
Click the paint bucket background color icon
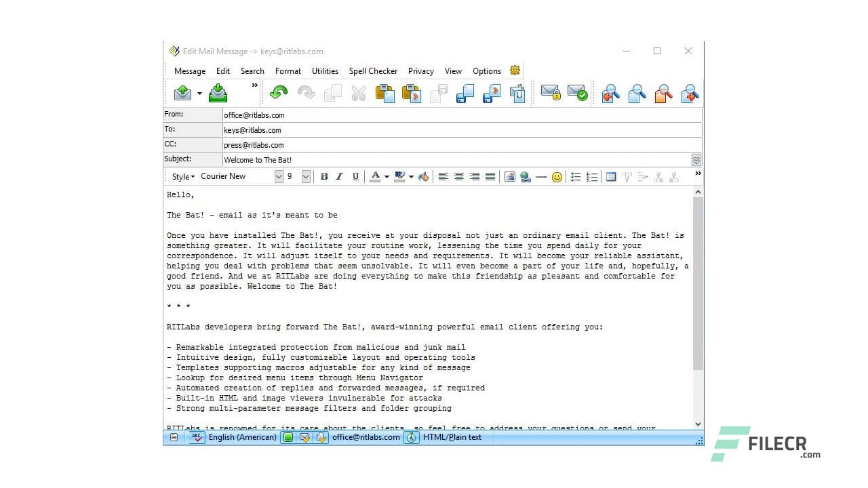(424, 176)
